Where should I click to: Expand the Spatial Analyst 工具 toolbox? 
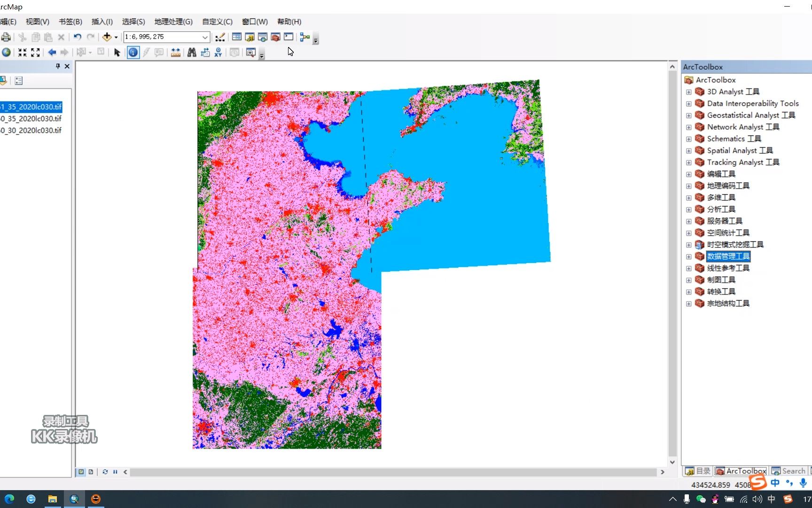click(689, 151)
